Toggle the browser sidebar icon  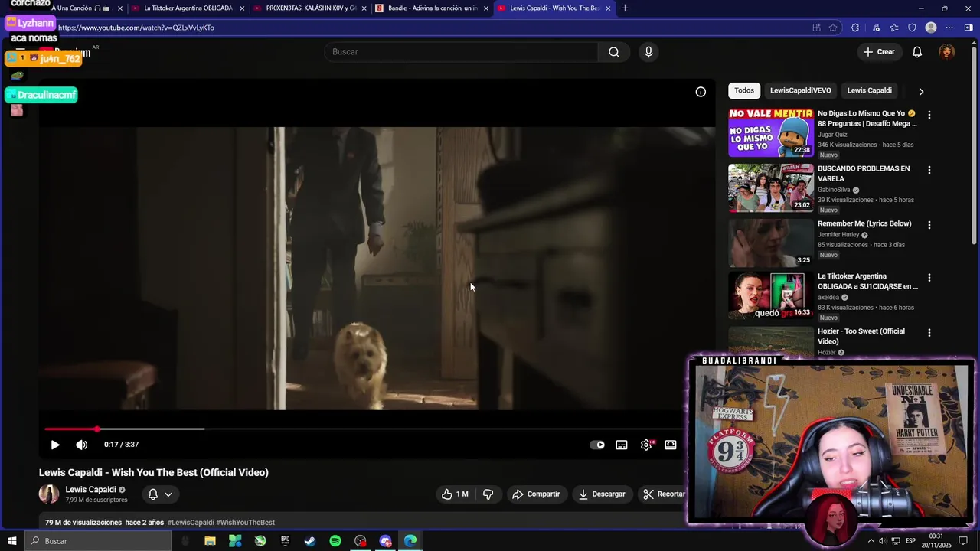pos(969,28)
